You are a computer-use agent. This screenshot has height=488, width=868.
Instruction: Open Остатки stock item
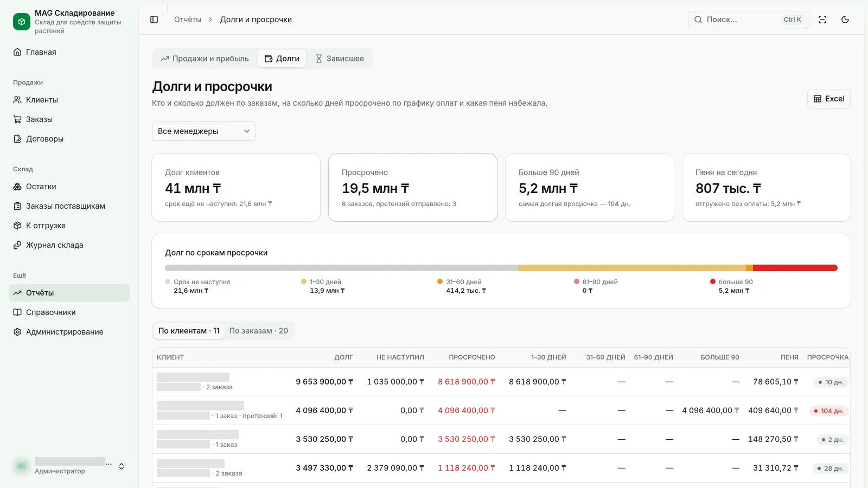coord(69,187)
